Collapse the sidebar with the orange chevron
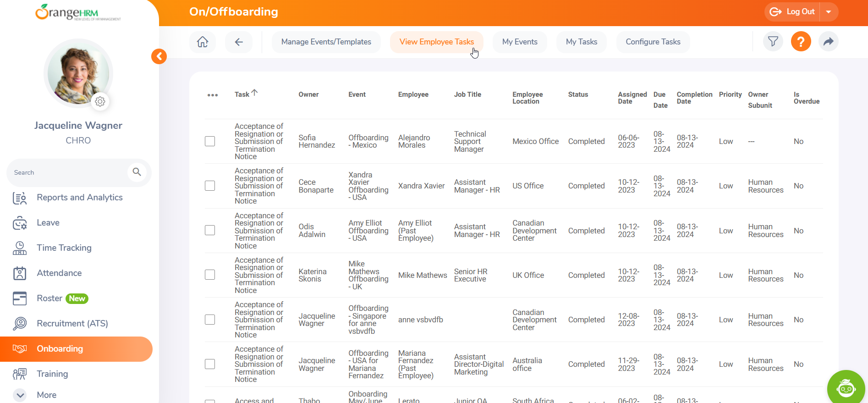Image resolution: width=868 pixels, height=403 pixels. coord(159,56)
